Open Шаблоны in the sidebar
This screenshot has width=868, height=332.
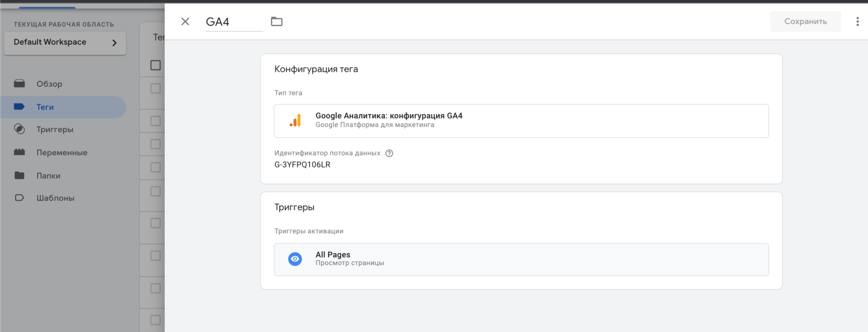point(55,198)
